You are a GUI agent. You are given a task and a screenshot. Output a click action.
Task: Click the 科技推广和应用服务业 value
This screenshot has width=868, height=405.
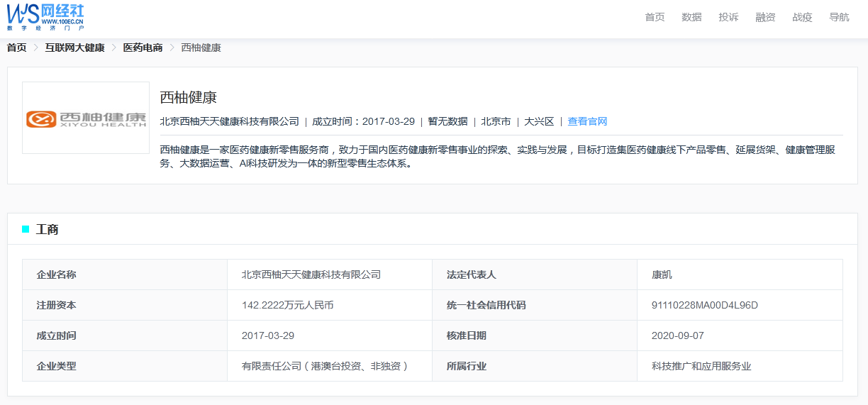701,366
